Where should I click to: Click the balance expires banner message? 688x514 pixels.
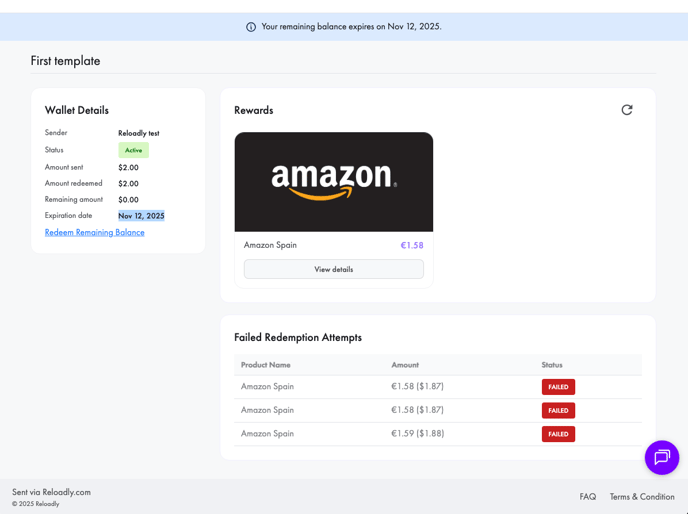[x=351, y=26]
